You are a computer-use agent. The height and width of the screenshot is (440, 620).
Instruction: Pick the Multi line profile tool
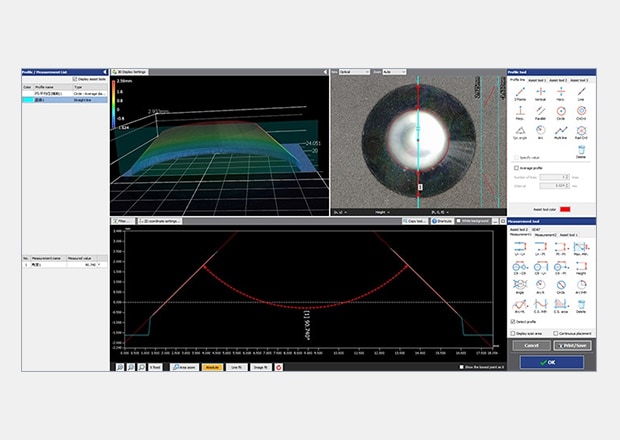pyautogui.click(x=562, y=129)
